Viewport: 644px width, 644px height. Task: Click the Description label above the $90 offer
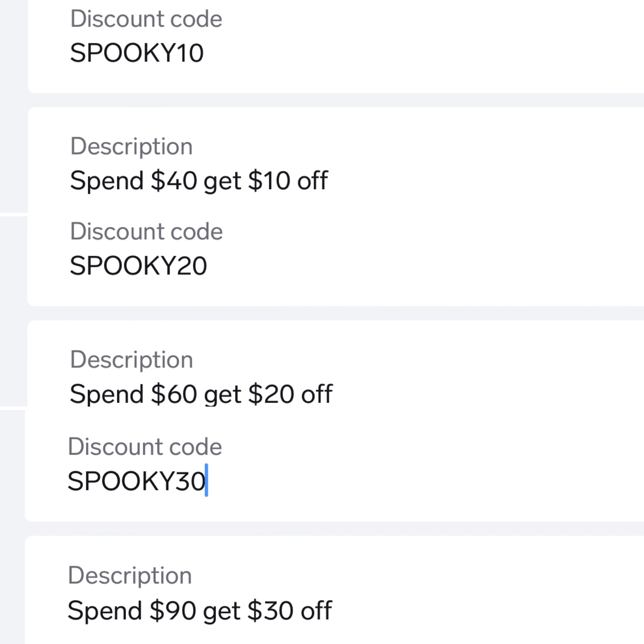point(130,575)
